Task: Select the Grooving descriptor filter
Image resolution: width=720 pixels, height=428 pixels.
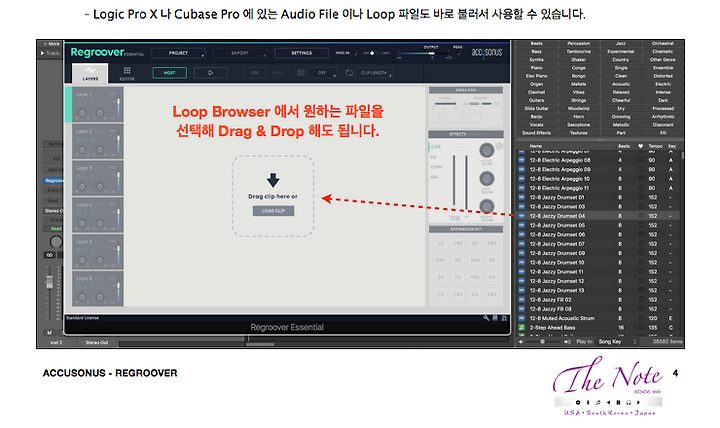Action: 621,117
